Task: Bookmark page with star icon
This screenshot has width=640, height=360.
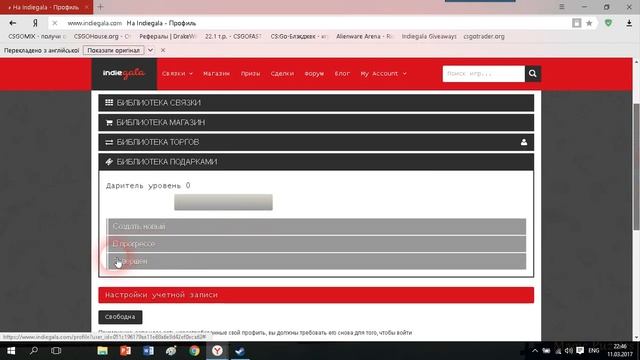Action: tap(589, 23)
